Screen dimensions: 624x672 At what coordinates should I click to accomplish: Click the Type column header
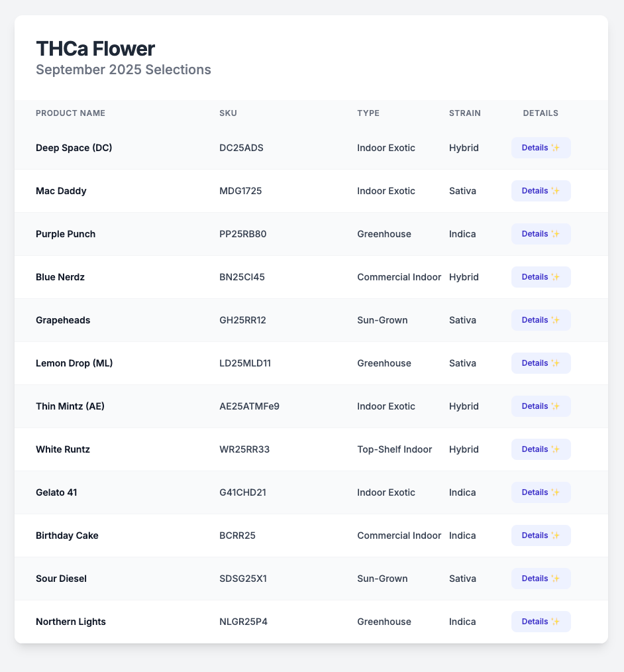coord(368,113)
